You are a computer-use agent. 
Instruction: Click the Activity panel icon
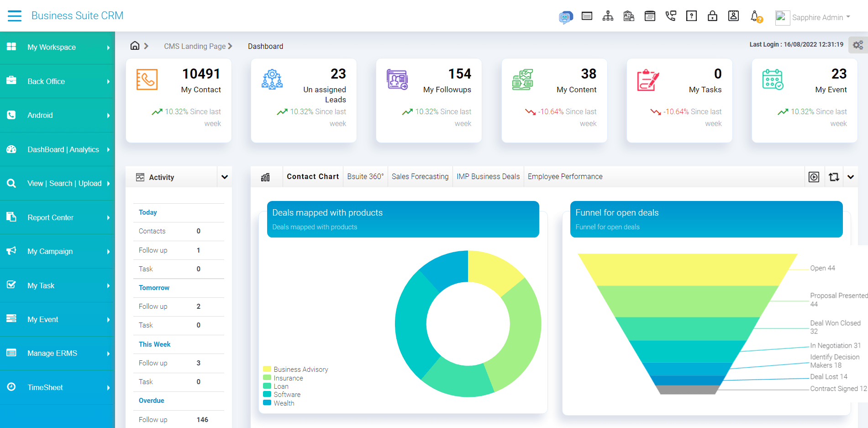tap(140, 177)
